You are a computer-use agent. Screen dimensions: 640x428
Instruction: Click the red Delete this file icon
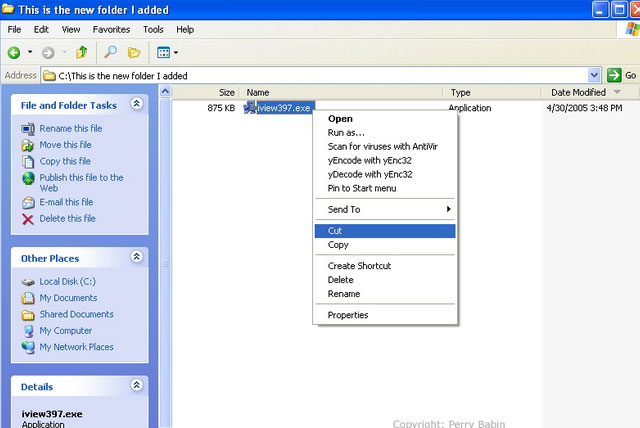(x=28, y=219)
